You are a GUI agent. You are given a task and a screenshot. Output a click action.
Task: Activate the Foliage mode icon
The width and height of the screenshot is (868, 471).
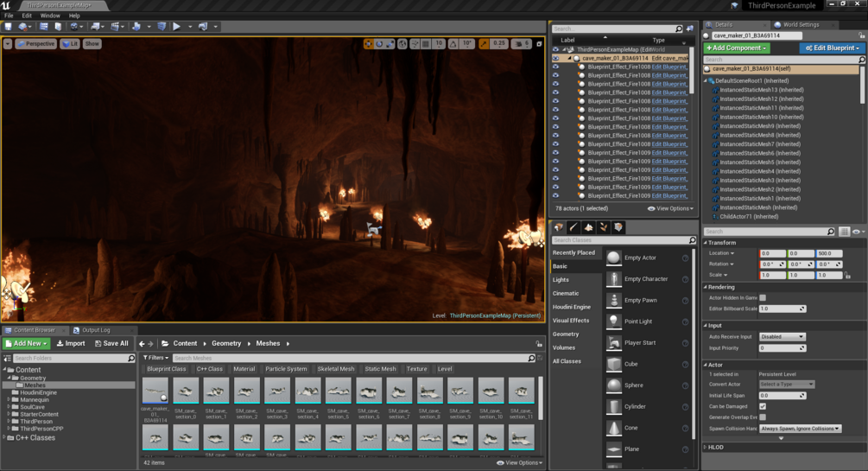click(x=604, y=227)
